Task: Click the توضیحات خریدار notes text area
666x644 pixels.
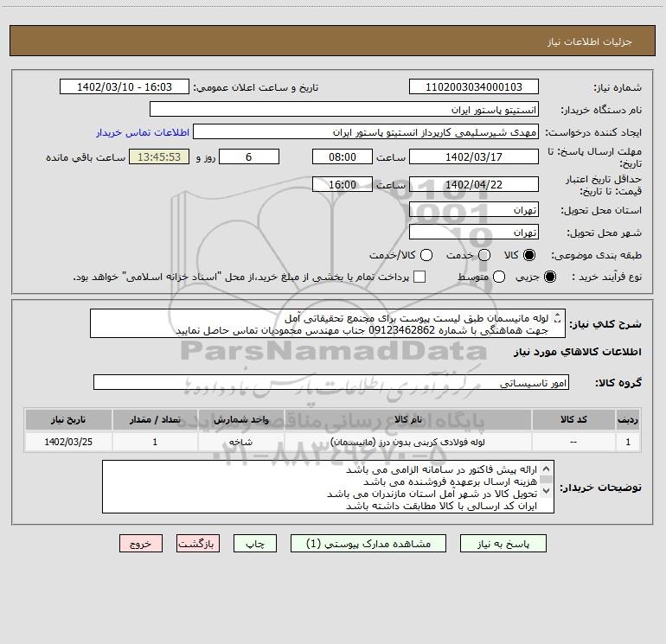Action: point(328,487)
